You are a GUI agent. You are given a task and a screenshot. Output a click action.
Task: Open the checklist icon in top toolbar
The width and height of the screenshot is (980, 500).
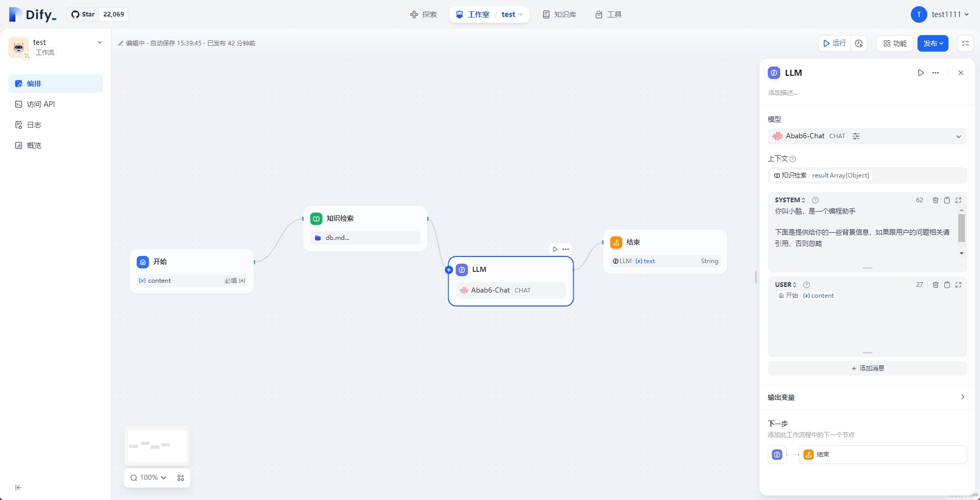pos(965,43)
